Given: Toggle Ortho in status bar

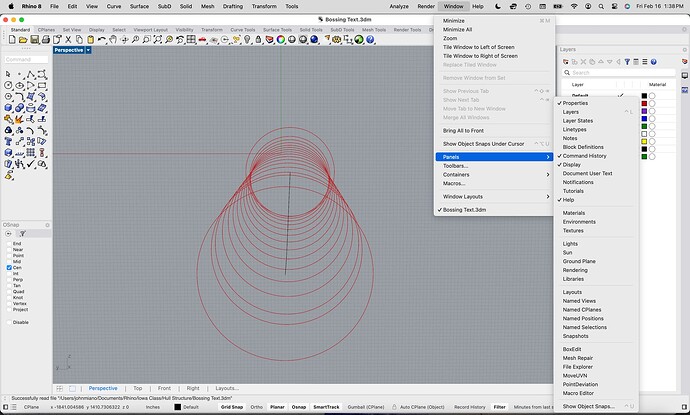Looking at the screenshot, I should pos(257,407).
